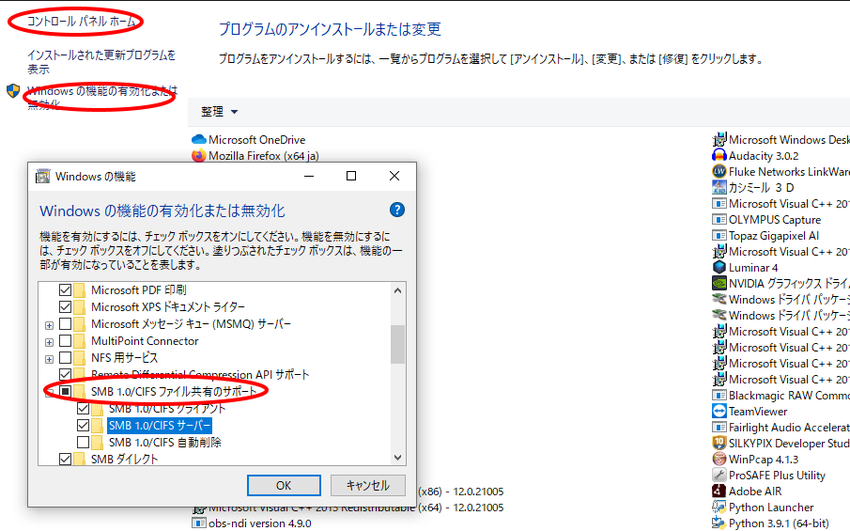Expand the Microsoft メッセージ キュー (MSMQ) tree node
Screen dimensions: 850x531
click(x=49, y=325)
